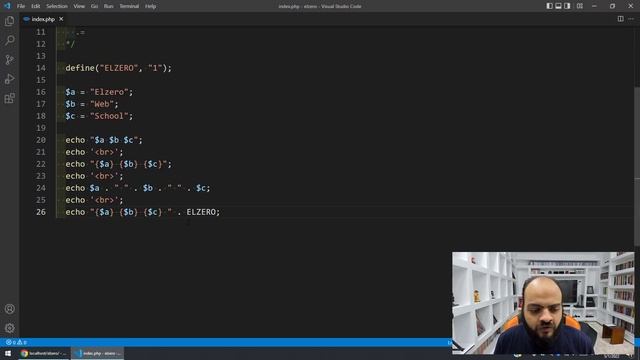Viewport: 640px width, 360px height.
Task: Open the editor More Actions menu
Action: pos(631,19)
